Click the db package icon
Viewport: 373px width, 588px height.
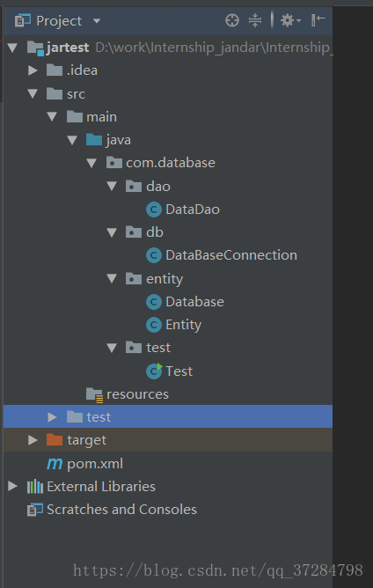134,232
